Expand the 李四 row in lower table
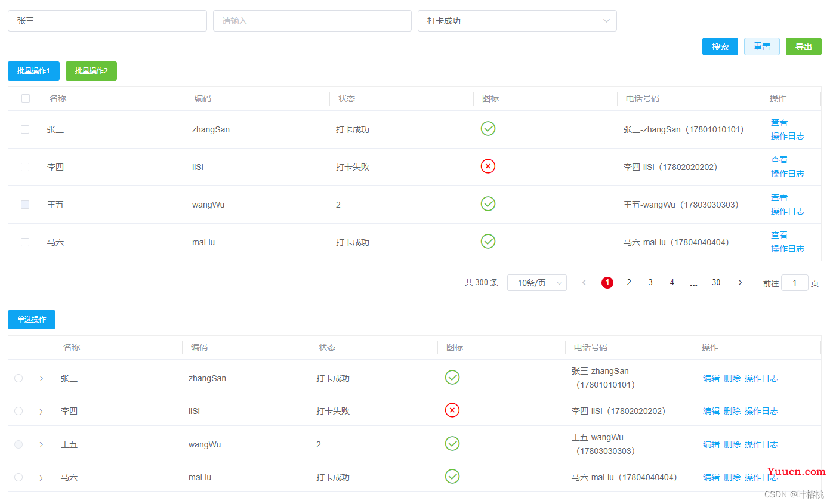The image size is (833, 504). click(41, 411)
